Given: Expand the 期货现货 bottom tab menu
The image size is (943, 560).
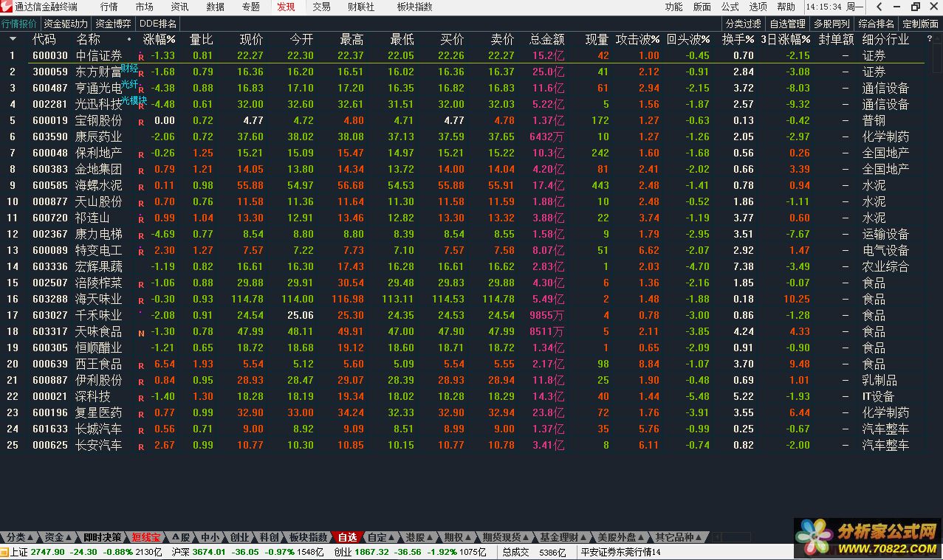Looking at the screenshot, I should click(506, 537).
